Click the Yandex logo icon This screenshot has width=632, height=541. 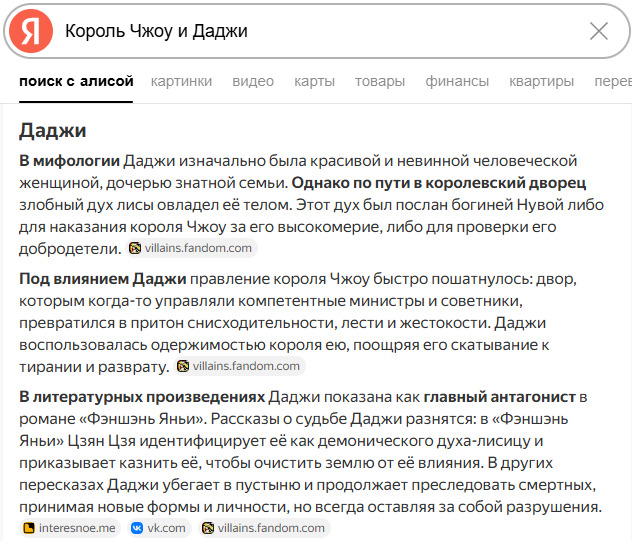pyautogui.click(x=30, y=31)
